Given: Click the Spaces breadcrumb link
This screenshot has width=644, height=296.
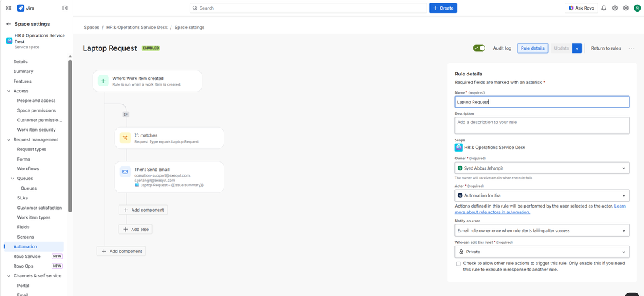Looking at the screenshot, I should pyautogui.click(x=92, y=28).
